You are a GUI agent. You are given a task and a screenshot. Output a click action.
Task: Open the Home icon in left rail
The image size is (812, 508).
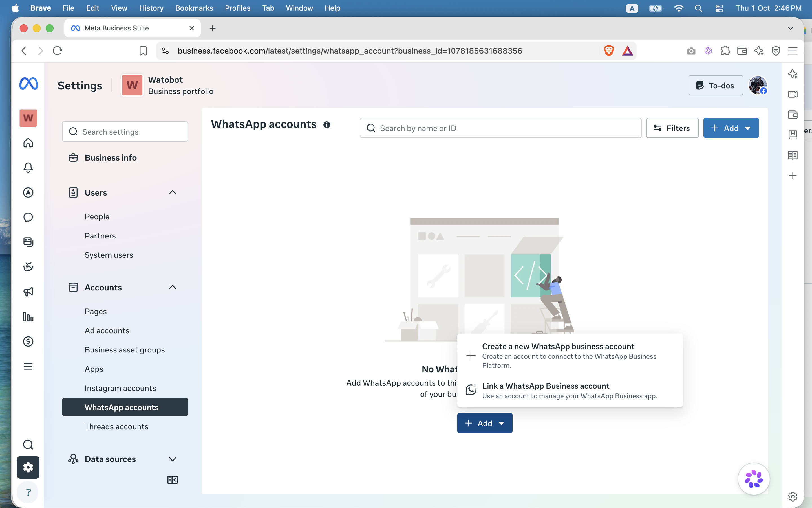tap(28, 143)
